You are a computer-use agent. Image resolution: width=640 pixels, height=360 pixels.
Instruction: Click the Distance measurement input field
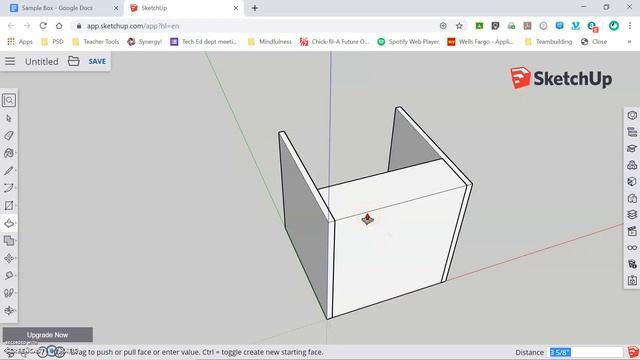586,352
